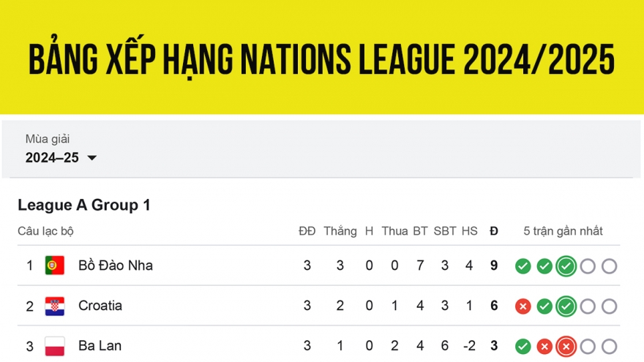Click Croatia's red loss result icon

pyautogui.click(x=523, y=306)
